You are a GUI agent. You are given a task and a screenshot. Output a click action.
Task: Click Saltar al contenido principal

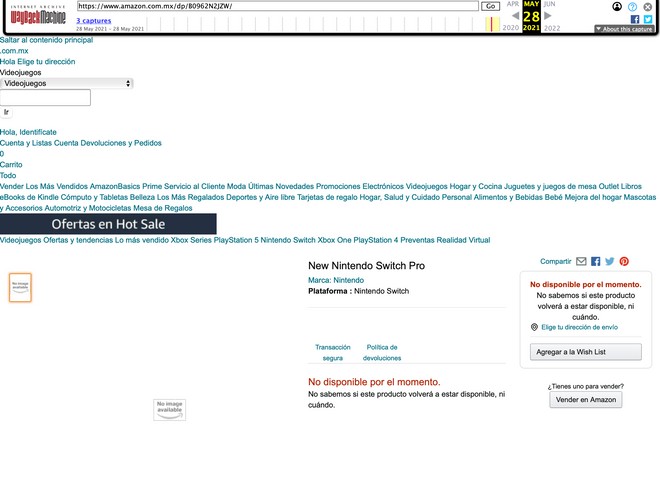(46, 40)
